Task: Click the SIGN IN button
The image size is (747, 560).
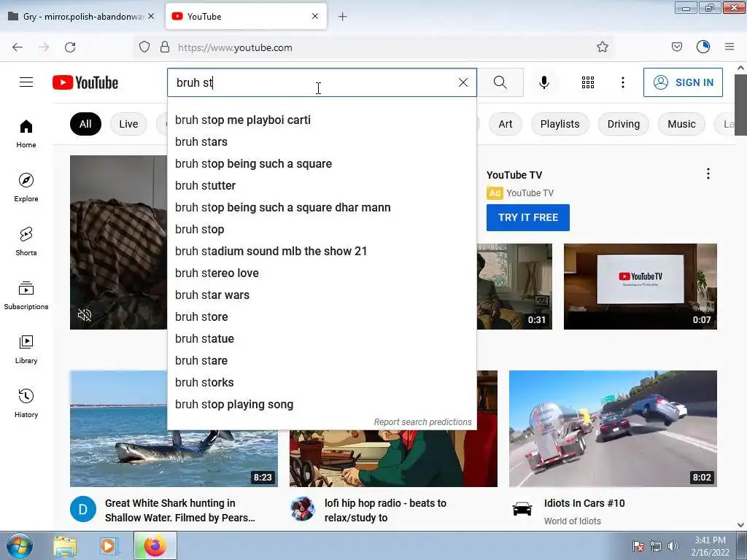Action: (683, 82)
